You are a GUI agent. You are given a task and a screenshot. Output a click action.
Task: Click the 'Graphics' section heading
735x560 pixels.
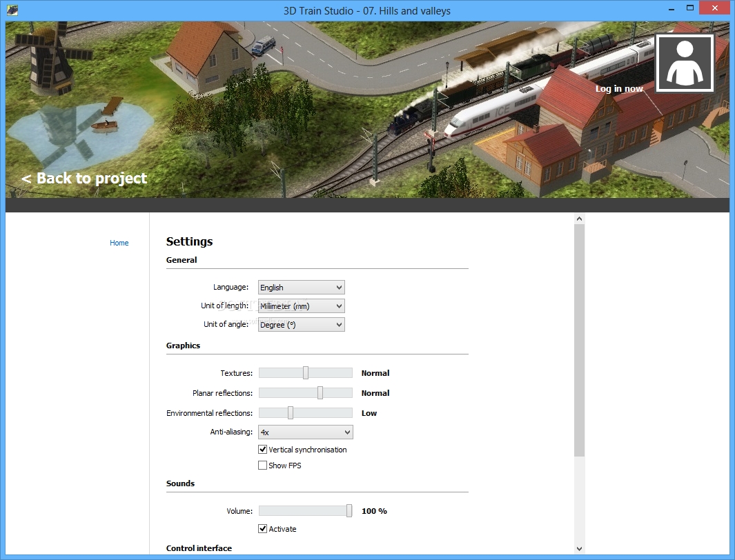tap(183, 346)
